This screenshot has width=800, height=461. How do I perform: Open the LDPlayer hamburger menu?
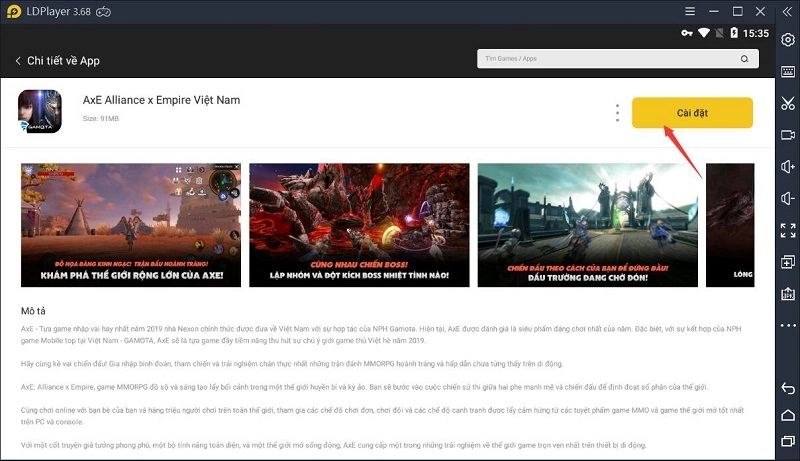click(x=690, y=11)
